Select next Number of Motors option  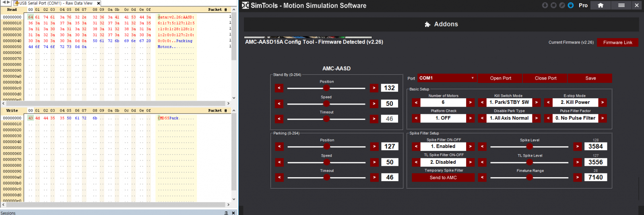click(470, 103)
